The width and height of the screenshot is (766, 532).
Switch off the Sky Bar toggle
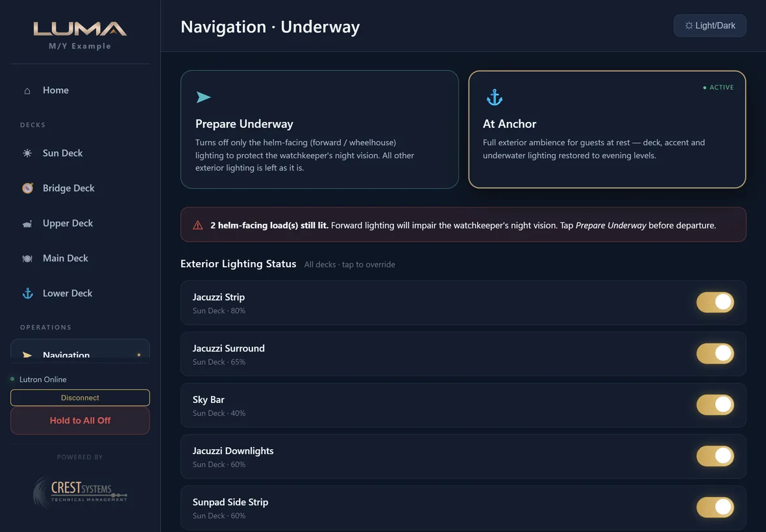point(715,405)
